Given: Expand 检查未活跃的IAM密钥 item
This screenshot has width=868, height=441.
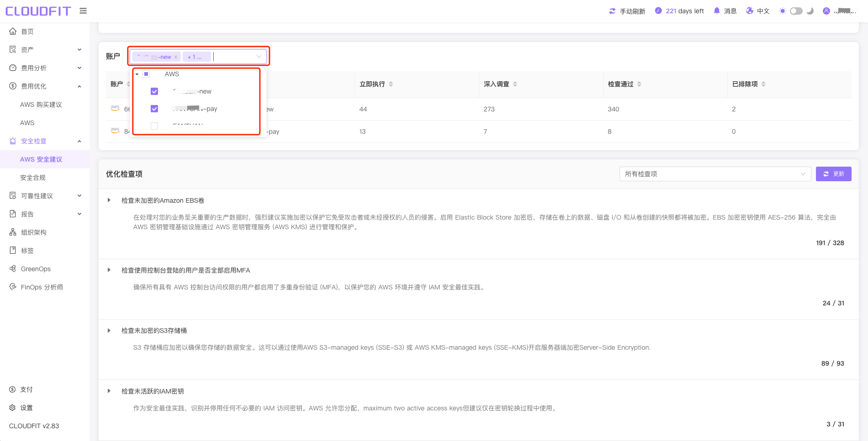Looking at the screenshot, I should click(109, 391).
